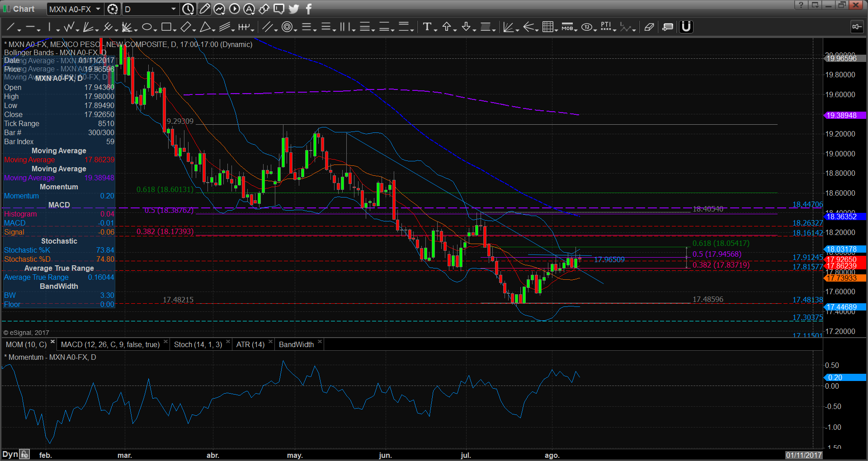Image resolution: width=868 pixels, height=461 pixels.
Task: Expand text tool dropdown arrow
Action: [x=435, y=30]
